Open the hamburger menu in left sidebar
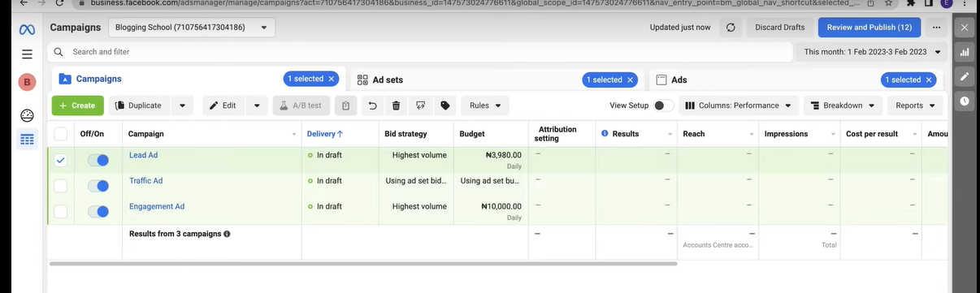Screen dimensions: 980x293 point(27,54)
